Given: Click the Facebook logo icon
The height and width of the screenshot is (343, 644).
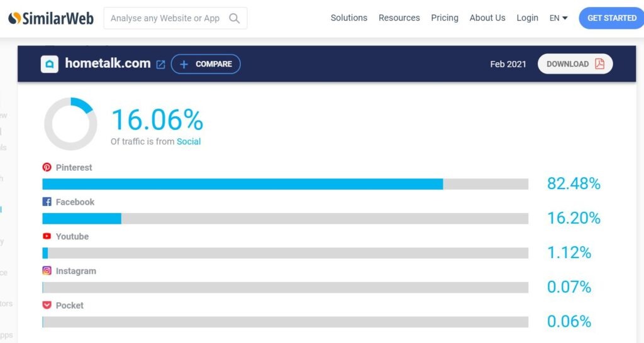Looking at the screenshot, I should [x=47, y=202].
